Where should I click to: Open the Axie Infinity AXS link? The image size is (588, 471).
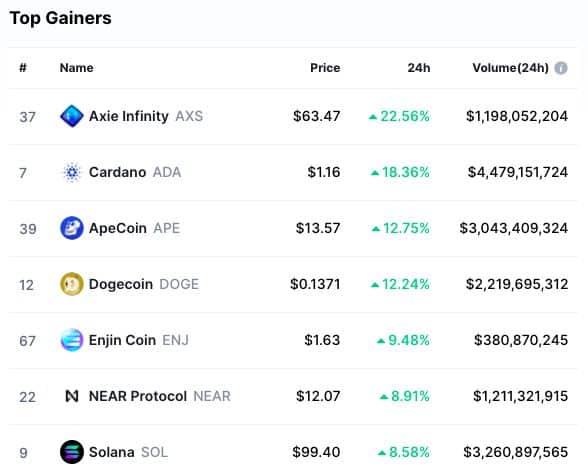146,116
